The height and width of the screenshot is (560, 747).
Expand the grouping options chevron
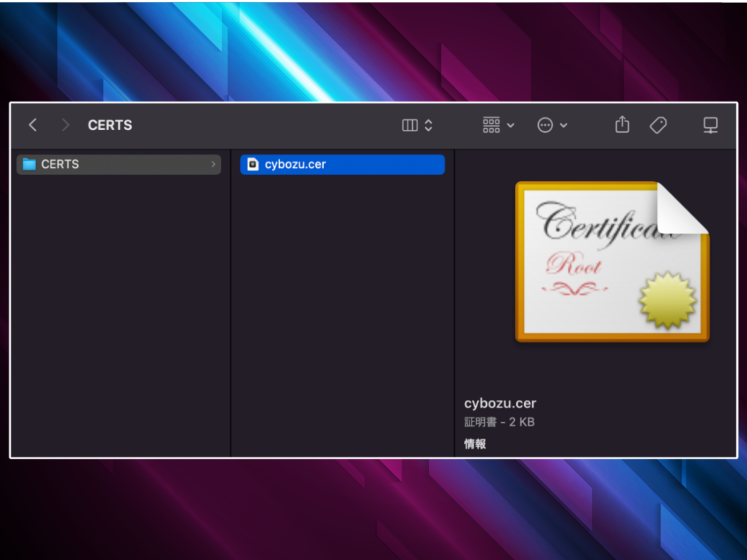coord(511,125)
